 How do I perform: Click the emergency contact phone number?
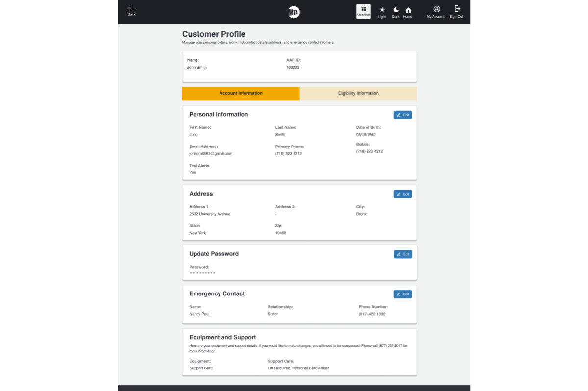click(371, 314)
